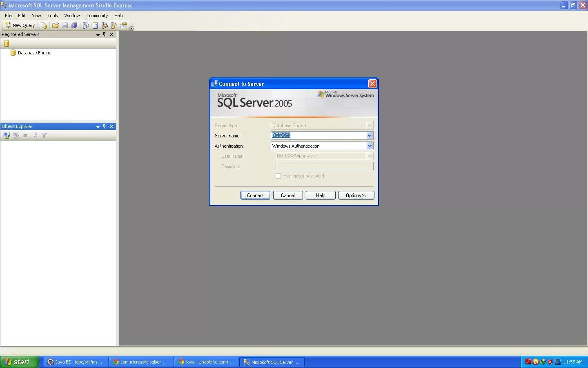
Task: Click Refresh icon in Object Explorer toolbar
Action: [x=35, y=135]
